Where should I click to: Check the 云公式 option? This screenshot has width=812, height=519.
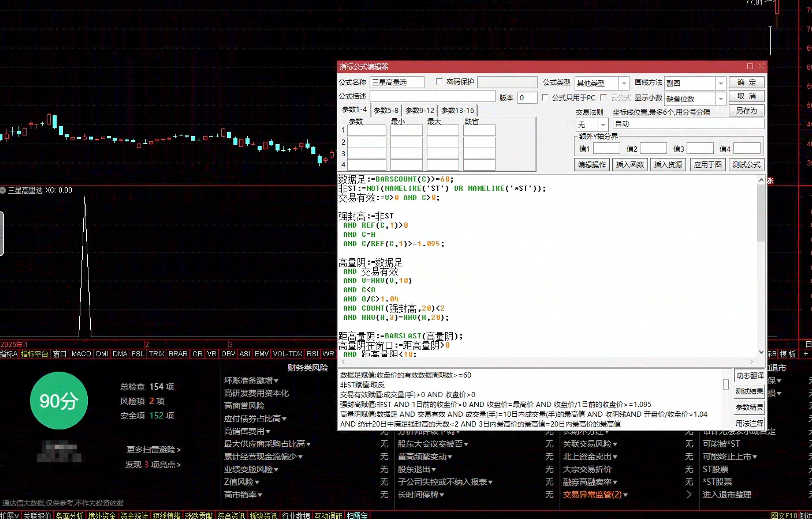[x=603, y=98]
